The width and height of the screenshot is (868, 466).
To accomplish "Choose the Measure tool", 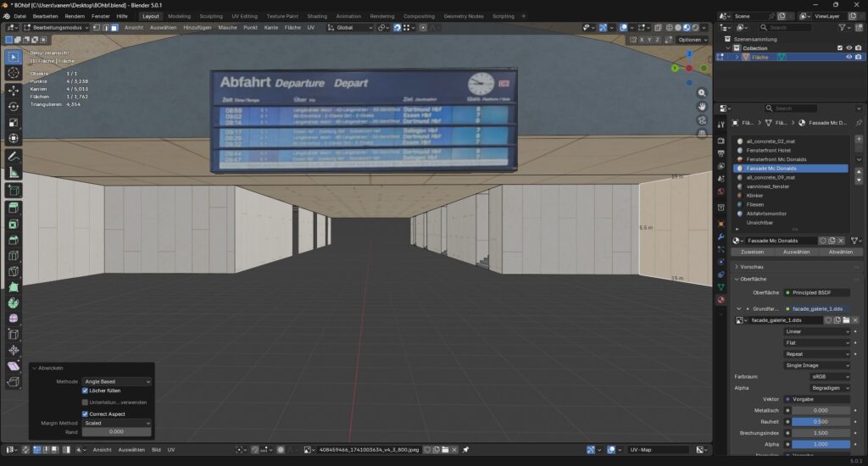I will pyautogui.click(x=14, y=173).
